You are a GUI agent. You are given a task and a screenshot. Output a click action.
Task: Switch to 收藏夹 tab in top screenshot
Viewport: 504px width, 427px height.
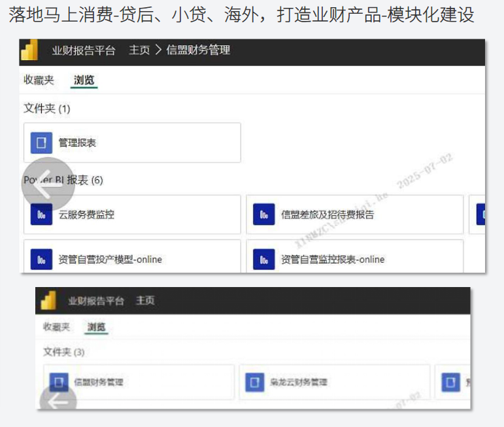pos(39,80)
